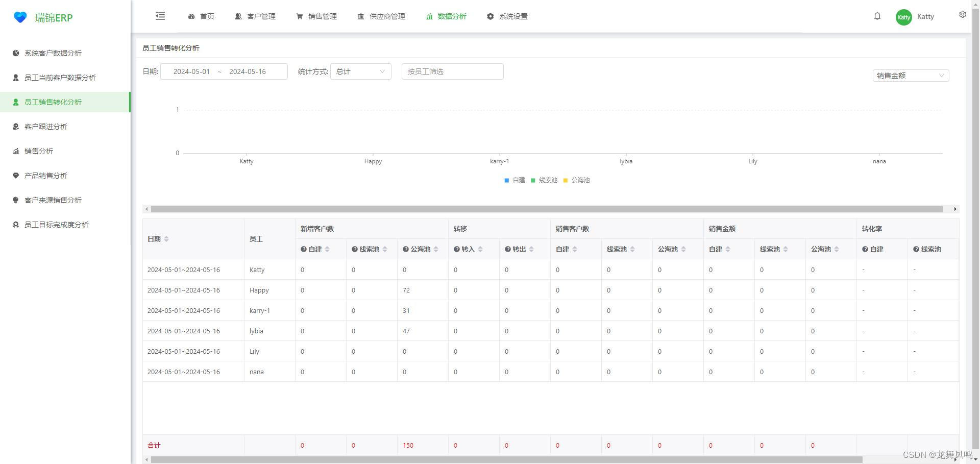Collapse the sidebar with the fold menu icon
Viewport: 980px width, 464px height.
coord(160,16)
